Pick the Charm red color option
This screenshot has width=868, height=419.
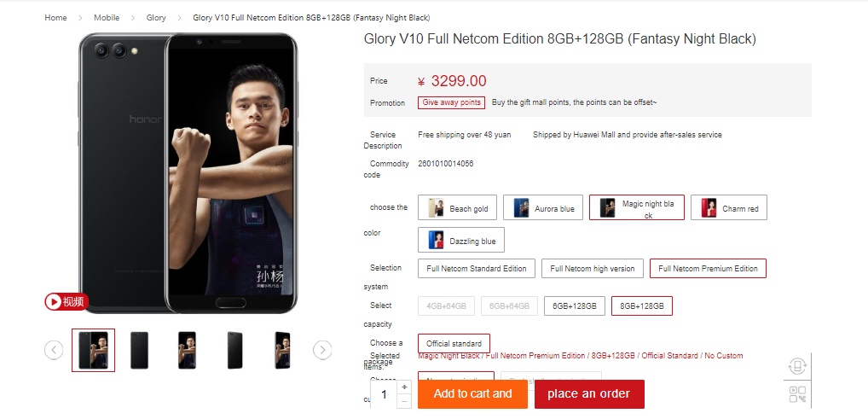(728, 207)
